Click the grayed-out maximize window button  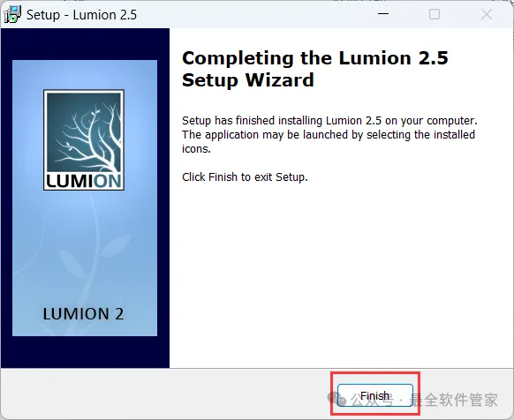435,14
